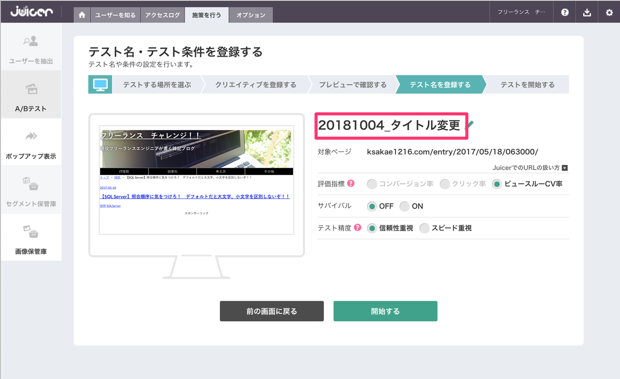
Task: Select 信頼性重視 radio button
Action: (372, 228)
